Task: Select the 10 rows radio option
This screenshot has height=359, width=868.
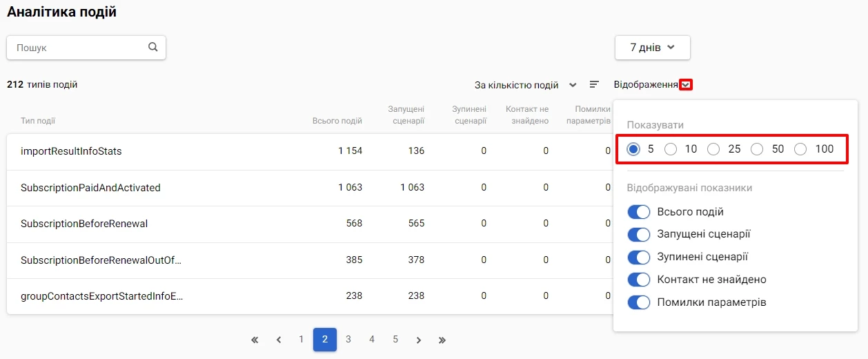Action: [671, 149]
